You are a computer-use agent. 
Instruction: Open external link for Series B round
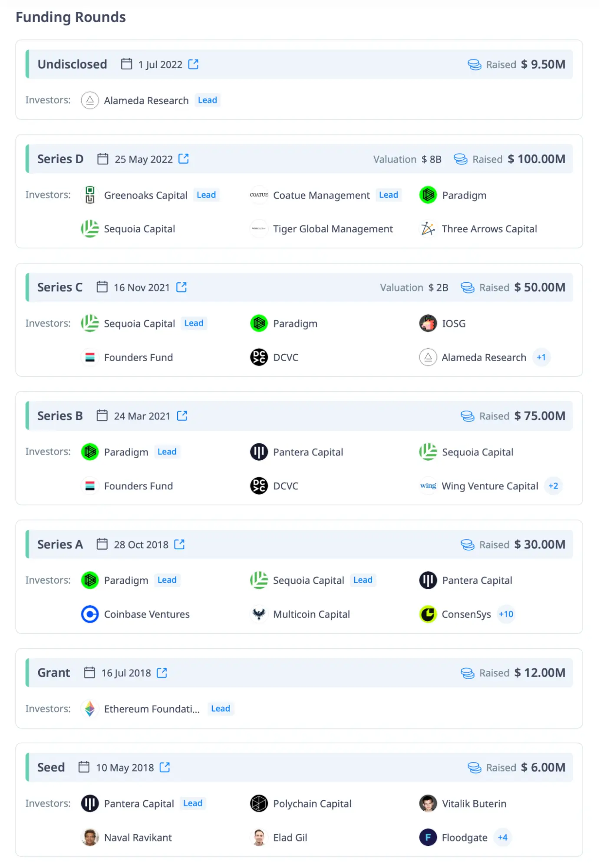click(x=182, y=416)
